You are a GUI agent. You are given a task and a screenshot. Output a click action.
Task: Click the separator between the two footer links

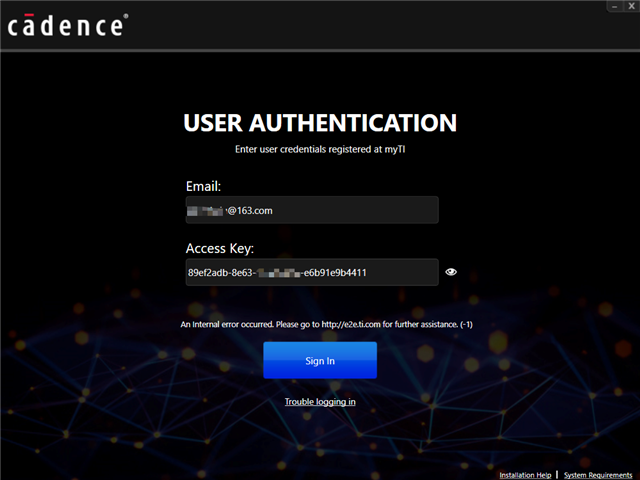pos(557,475)
